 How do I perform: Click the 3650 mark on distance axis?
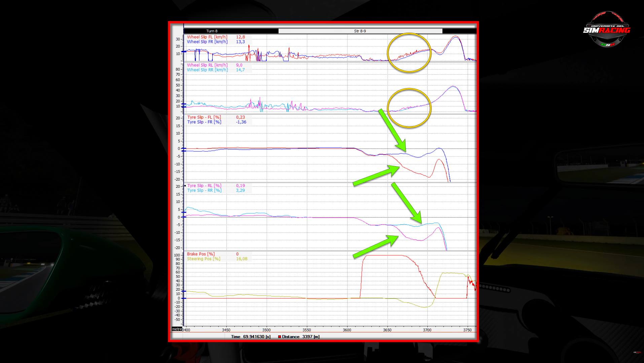(387, 330)
